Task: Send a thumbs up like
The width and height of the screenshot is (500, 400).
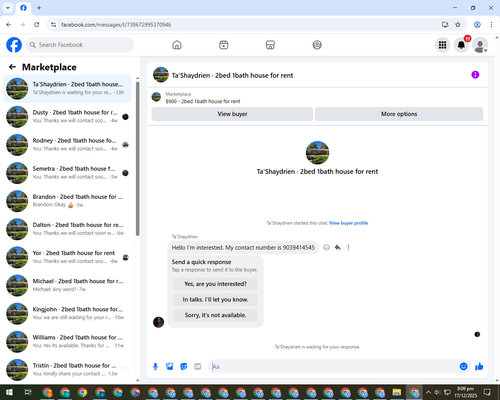Action: coord(479,367)
